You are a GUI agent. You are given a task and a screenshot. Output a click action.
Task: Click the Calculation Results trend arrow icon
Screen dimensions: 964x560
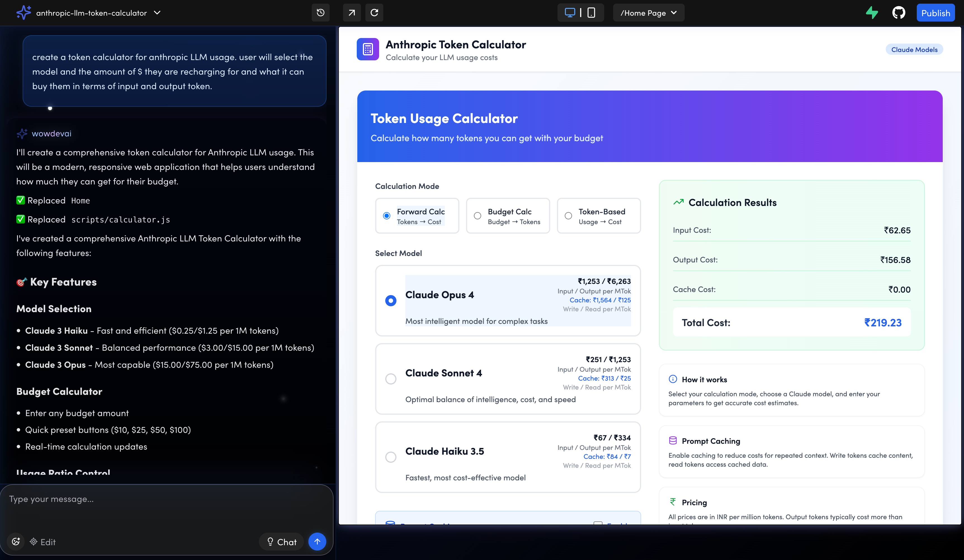678,202
